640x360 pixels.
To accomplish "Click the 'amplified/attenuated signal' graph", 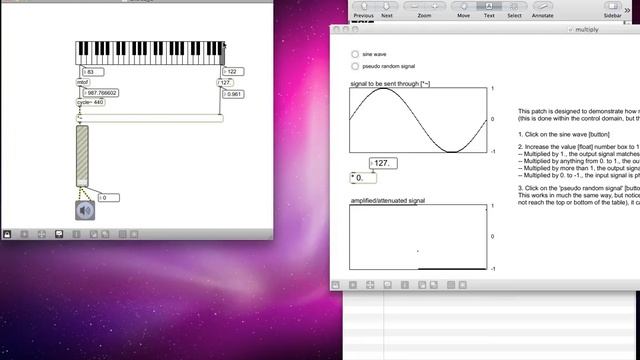I will pyautogui.click(x=418, y=237).
